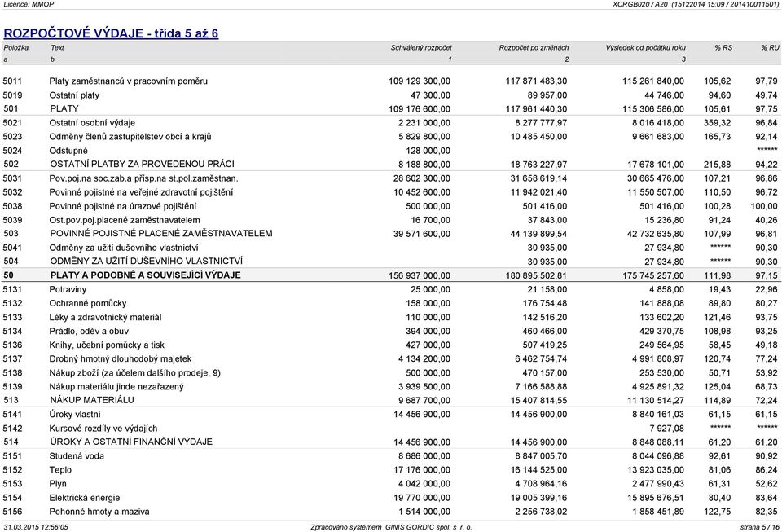This screenshot has height=532, width=782.
Task: Click the % RU column header
Action: [770, 48]
